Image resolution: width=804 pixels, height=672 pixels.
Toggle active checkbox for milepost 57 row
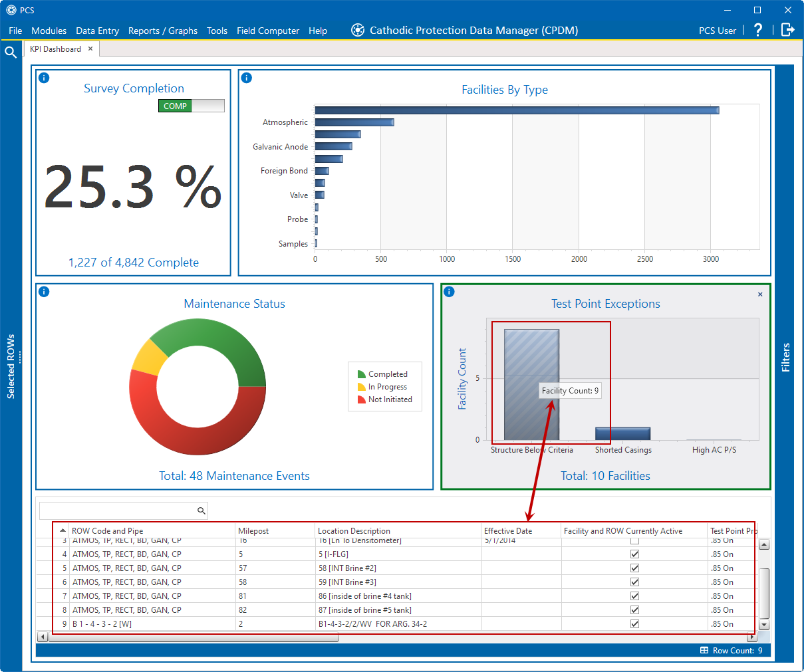click(x=634, y=568)
